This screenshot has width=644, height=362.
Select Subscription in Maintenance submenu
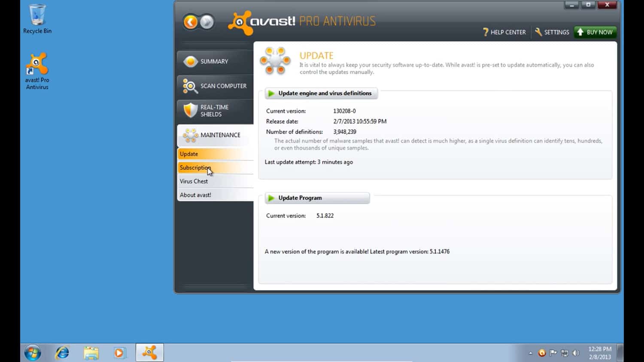[x=216, y=168]
